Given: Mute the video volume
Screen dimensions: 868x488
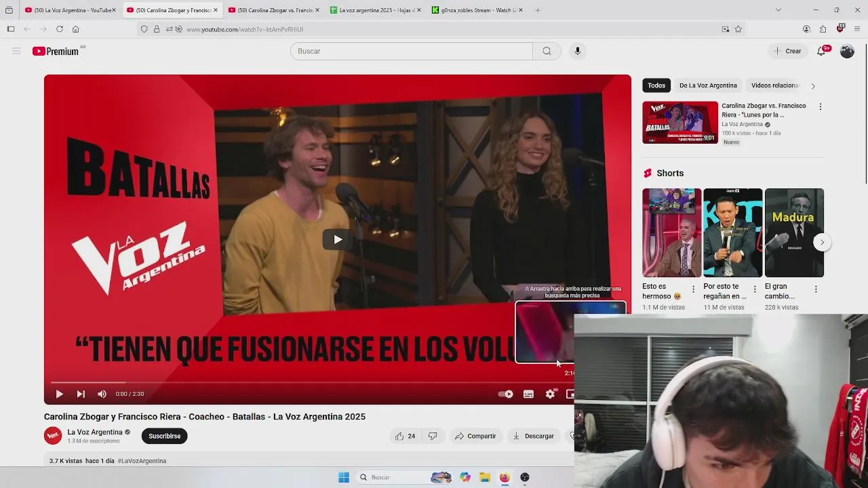Looking at the screenshot, I should [102, 394].
